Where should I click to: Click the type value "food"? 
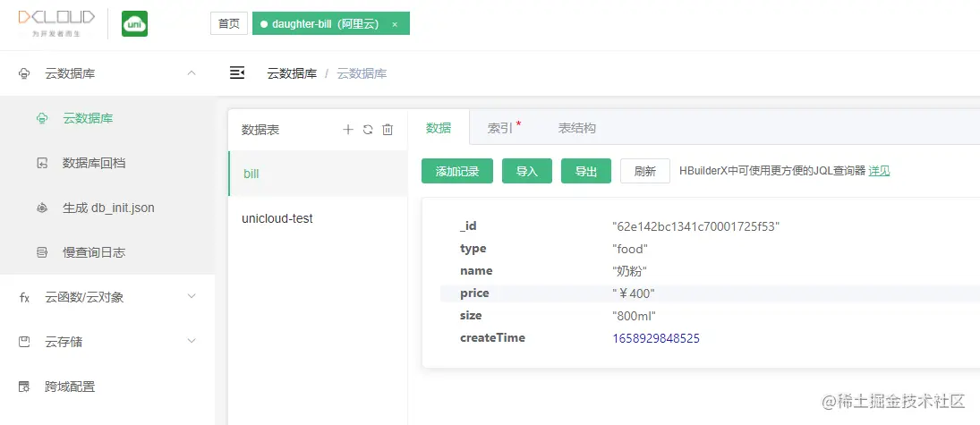pos(630,249)
